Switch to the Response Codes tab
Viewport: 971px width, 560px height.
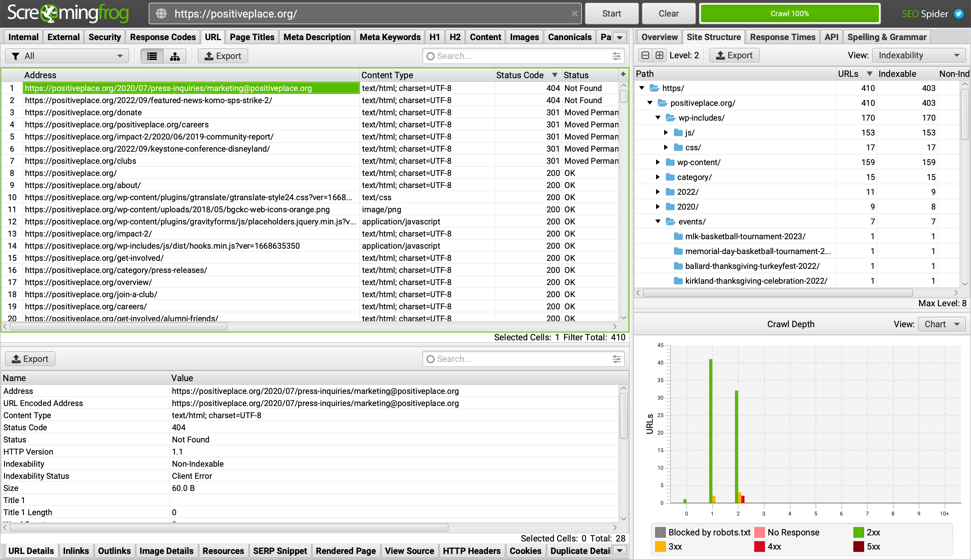[x=163, y=37]
